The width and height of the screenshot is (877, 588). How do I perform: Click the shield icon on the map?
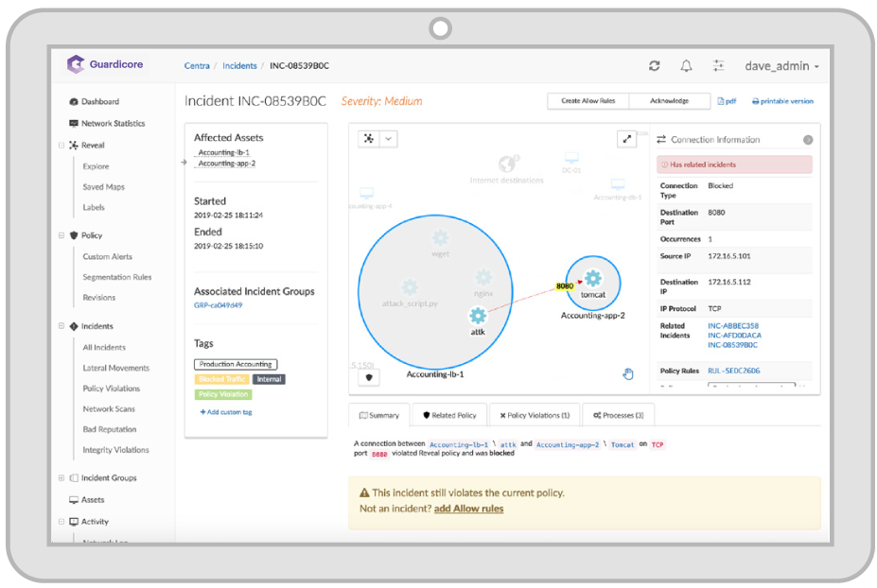[369, 377]
